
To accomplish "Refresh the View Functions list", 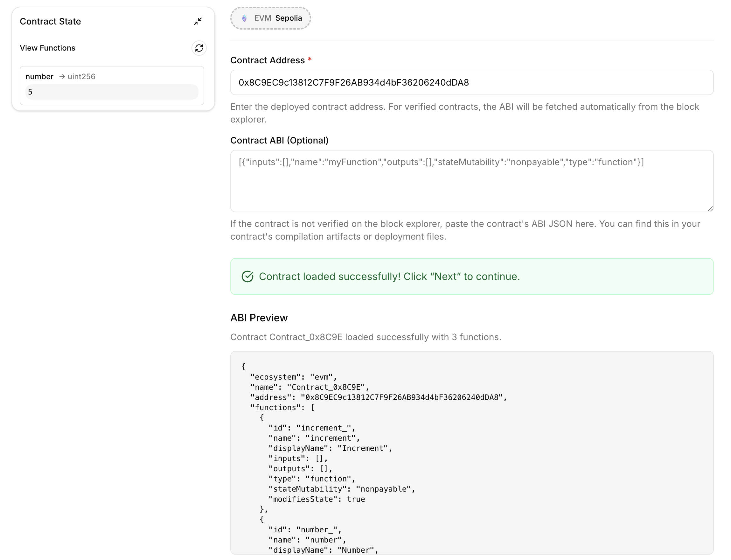I will [x=199, y=48].
